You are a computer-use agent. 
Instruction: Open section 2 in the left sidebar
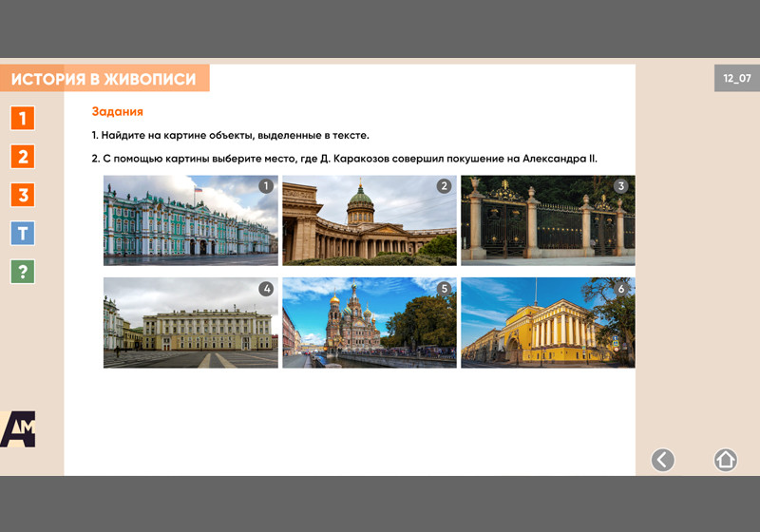[x=23, y=157]
